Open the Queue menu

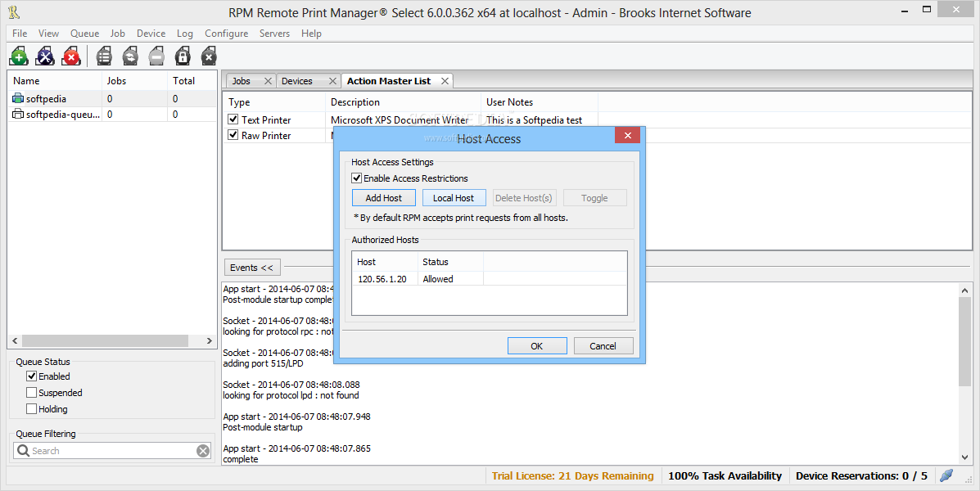[x=84, y=33]
